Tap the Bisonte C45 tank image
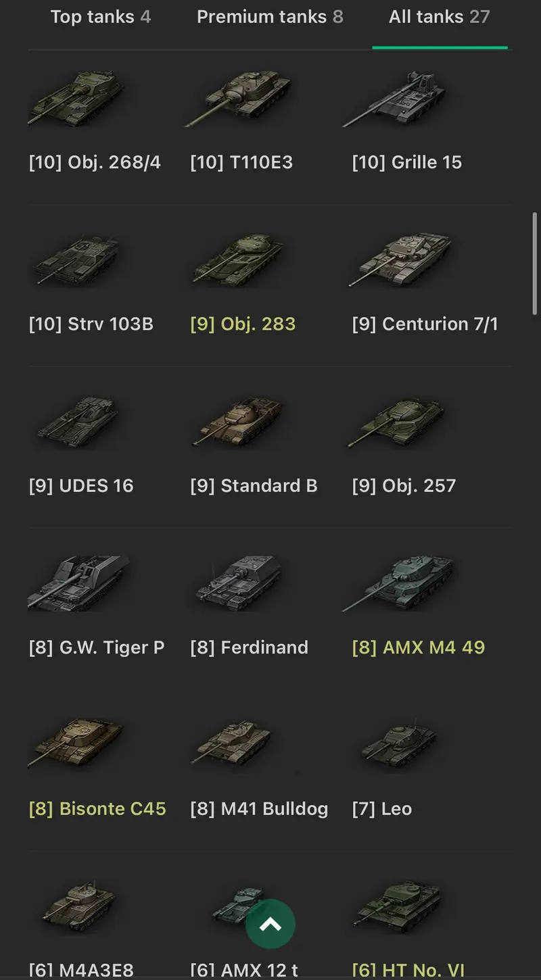Screen dimensions: 541x980 (x=76, y=745)
